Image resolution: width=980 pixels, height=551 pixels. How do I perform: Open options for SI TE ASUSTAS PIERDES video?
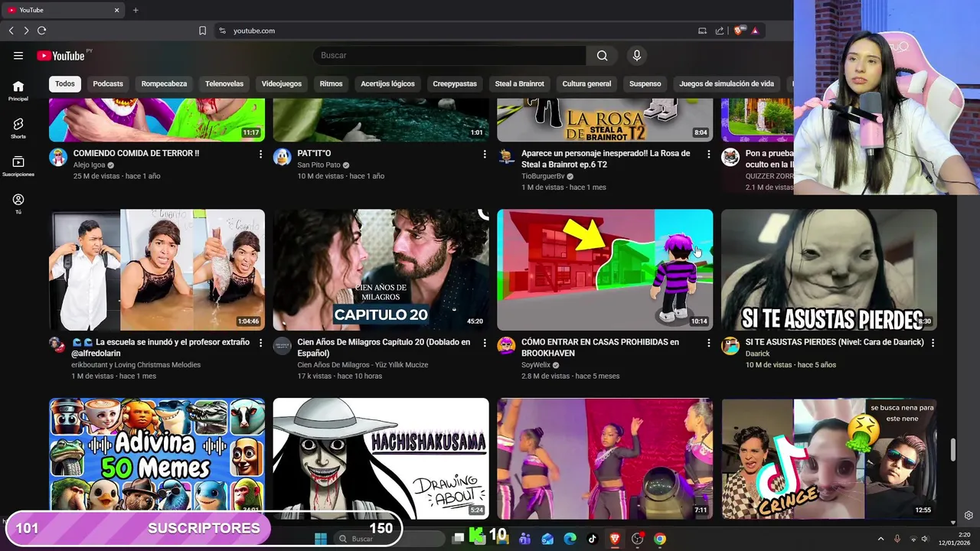tap(933, 343)
